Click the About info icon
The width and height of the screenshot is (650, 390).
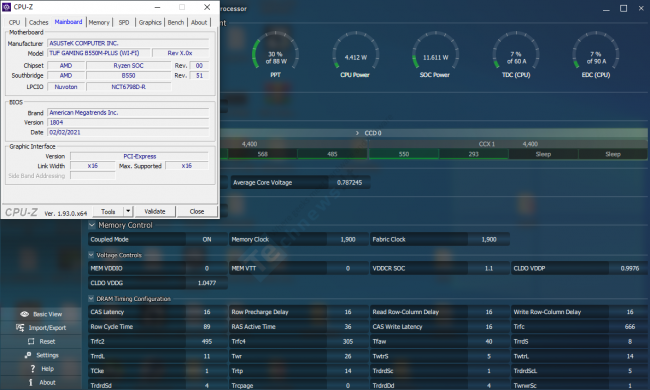click(31, 382)
